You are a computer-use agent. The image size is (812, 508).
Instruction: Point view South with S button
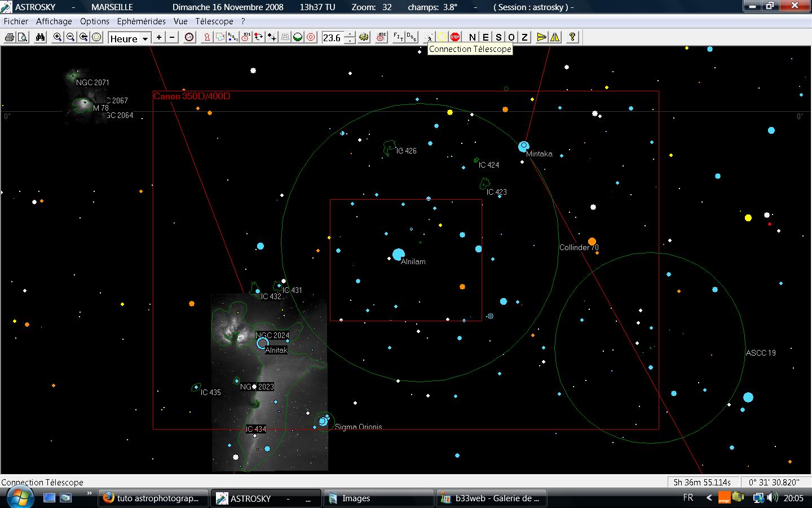[x=498, y=37]
